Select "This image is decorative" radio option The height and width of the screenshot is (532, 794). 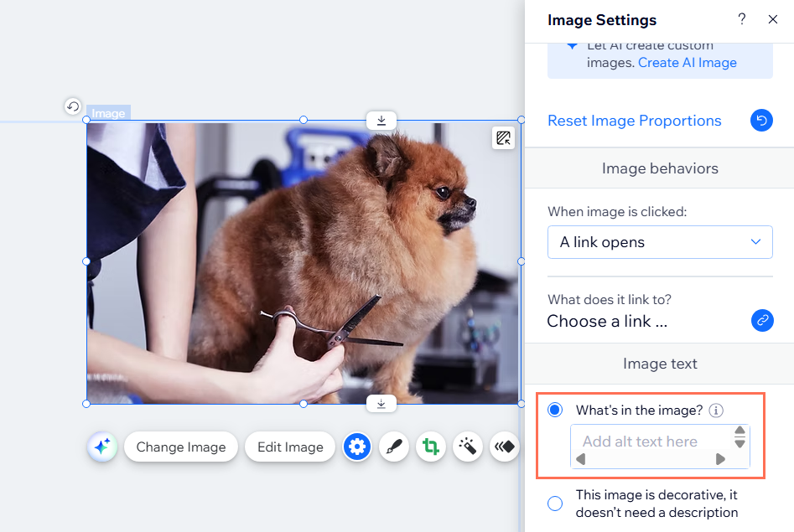[555, 504]
